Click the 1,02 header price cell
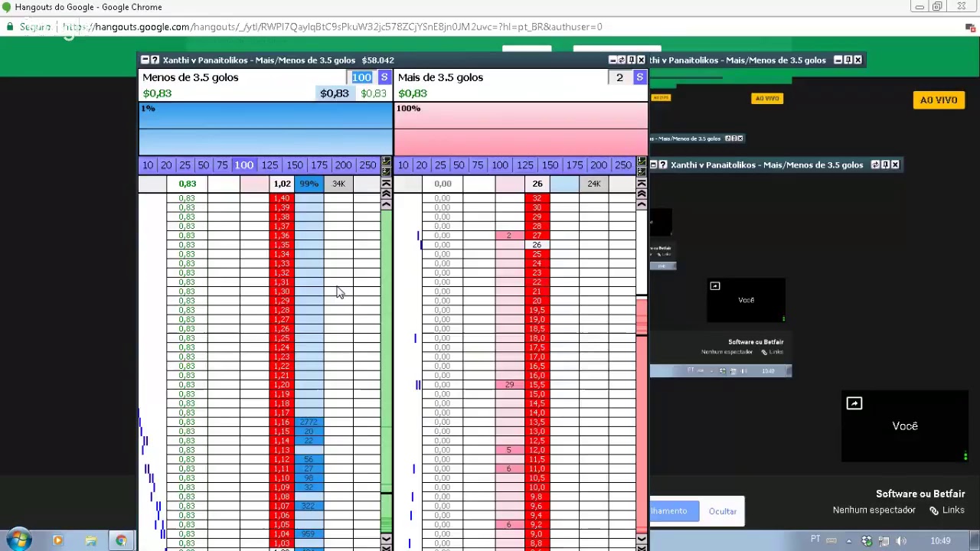The height and width of the screenshot is (551, 980). pos(282,184)
